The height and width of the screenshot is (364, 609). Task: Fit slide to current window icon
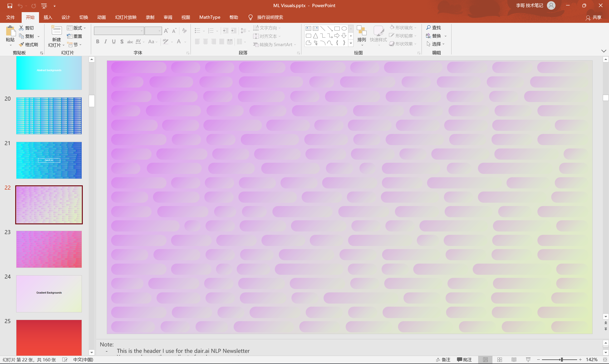coord(605,359)
